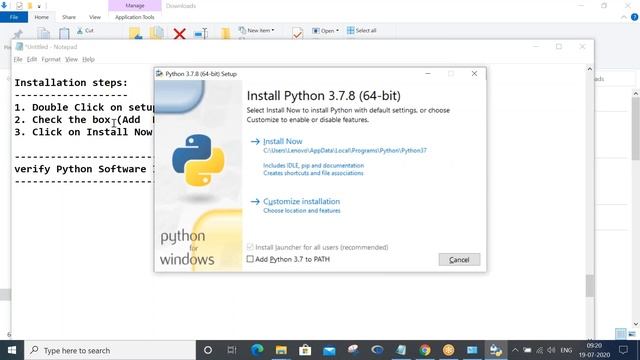Image resolution: width=640 pixels, height=360 pixels.
Task: Click the Rename icon in Explorer ribbon
Action: (201, 33)
